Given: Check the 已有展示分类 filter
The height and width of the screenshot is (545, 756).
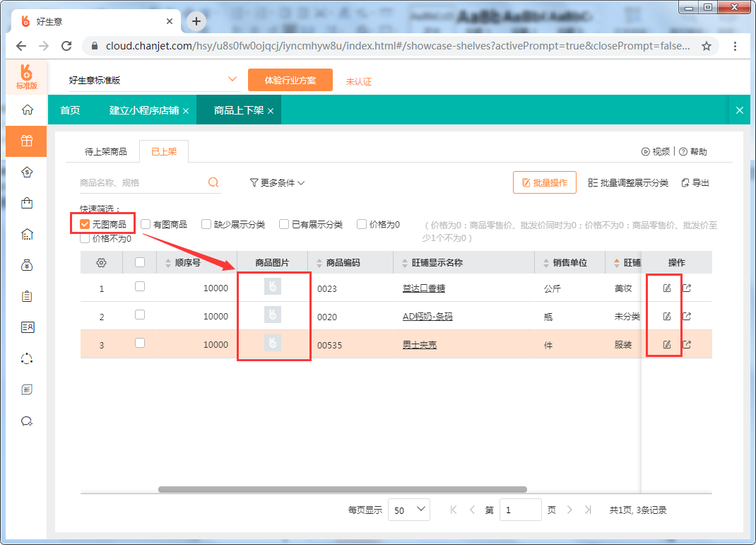Looking at the screenshot, I should [x=284, y=224].
